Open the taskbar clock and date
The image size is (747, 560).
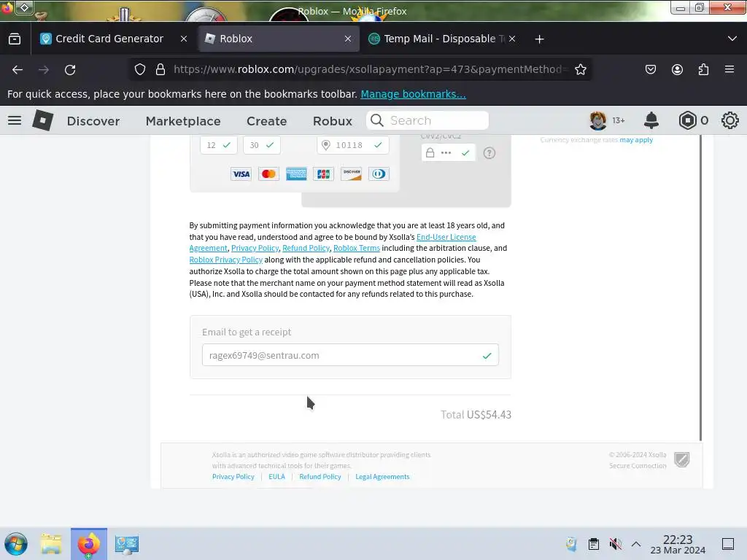click(678, 544)
